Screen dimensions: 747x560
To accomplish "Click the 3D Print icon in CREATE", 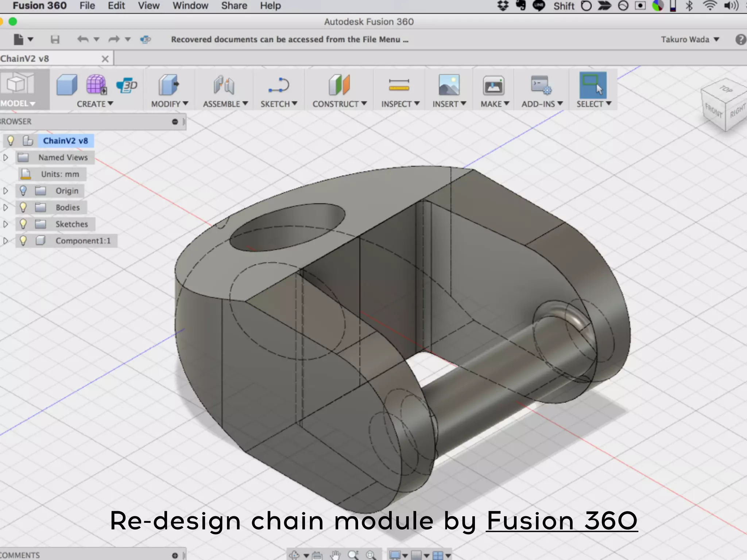I will 127,85.
